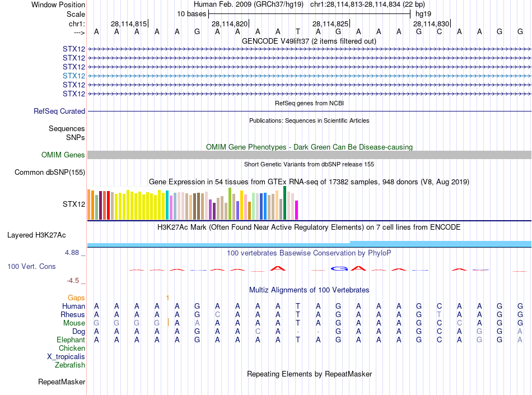
Task: Select the Zebrafish species label
Action: click(70, 365)
